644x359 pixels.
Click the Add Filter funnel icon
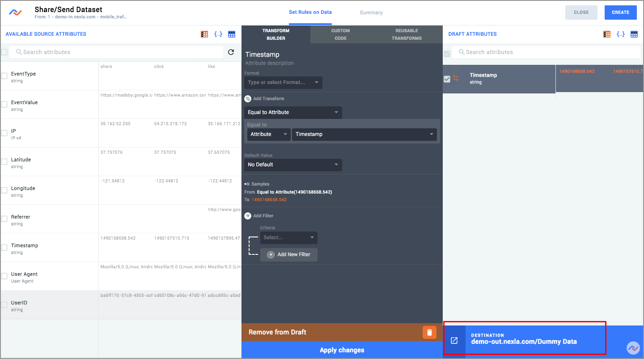coord(248,215)
